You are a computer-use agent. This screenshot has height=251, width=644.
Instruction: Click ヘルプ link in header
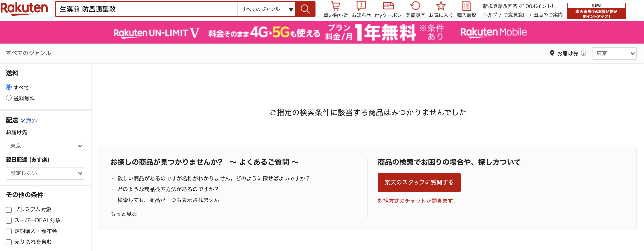coord(490,15)
